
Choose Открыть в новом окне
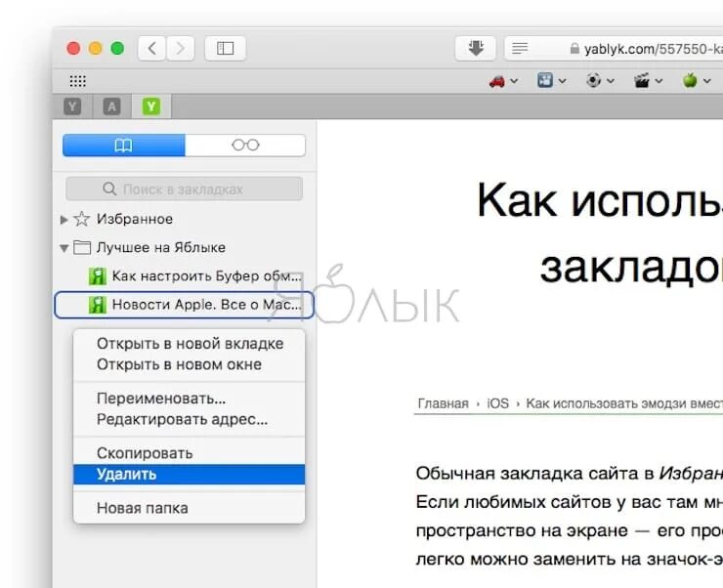(190, 364)
